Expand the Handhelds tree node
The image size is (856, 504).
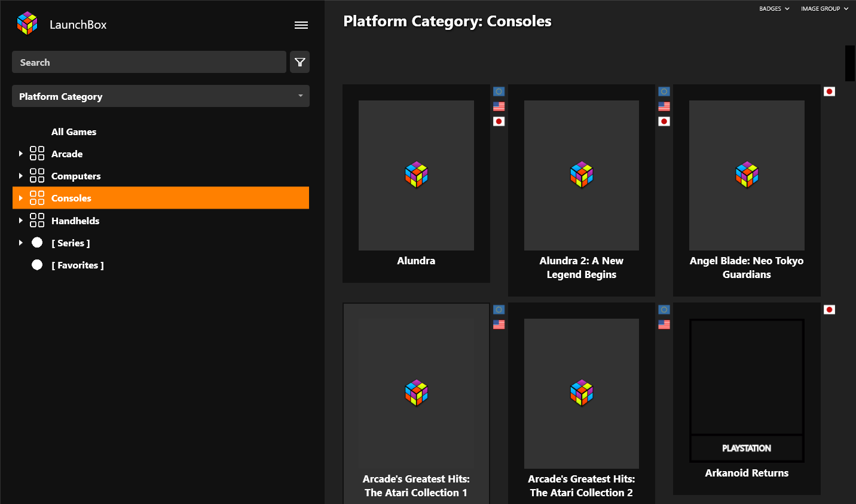coord(20,221)
